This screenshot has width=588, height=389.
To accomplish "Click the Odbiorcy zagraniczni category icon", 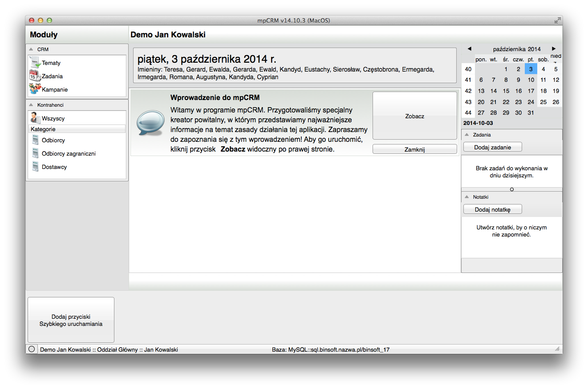I will point(36,153).
